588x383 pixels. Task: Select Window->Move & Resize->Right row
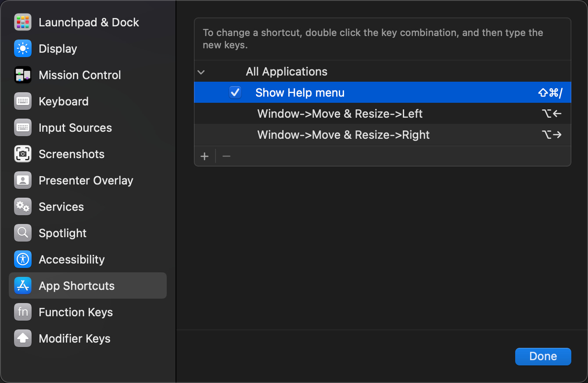(383, 134)
